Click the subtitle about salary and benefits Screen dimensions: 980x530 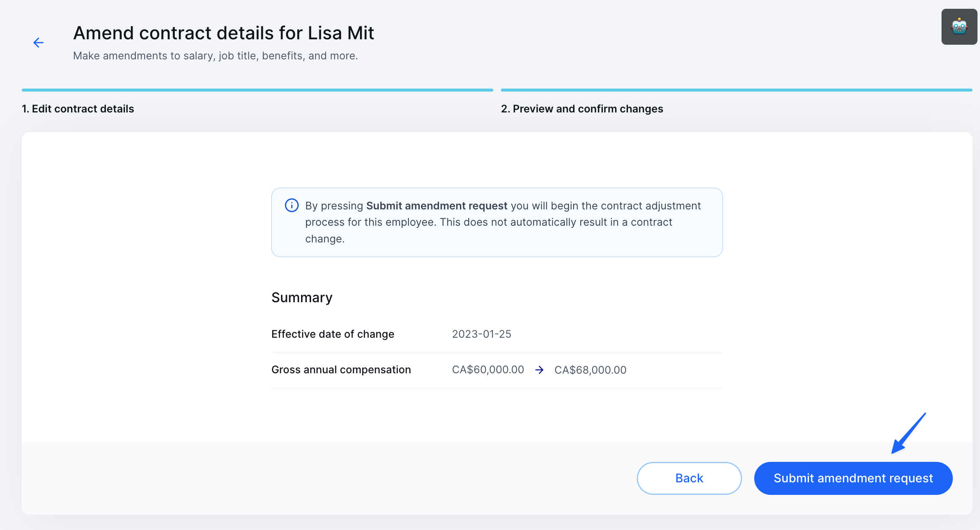coord(215,56)
